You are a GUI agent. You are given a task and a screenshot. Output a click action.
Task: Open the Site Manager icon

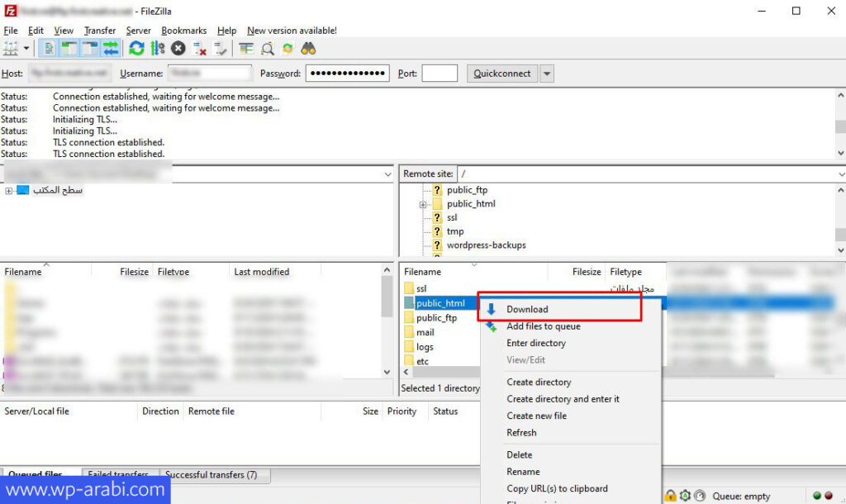pyautogui.click(x=11, y=49)
